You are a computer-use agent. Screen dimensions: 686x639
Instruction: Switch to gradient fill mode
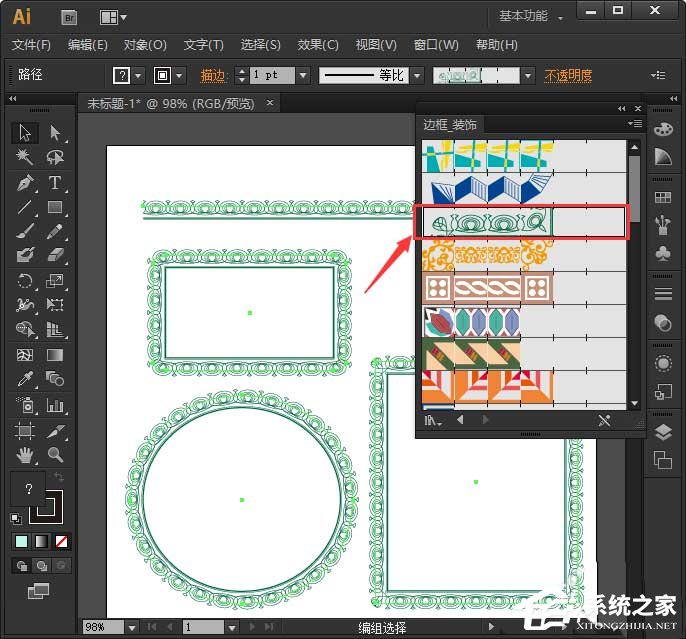[x=42, y=541]
